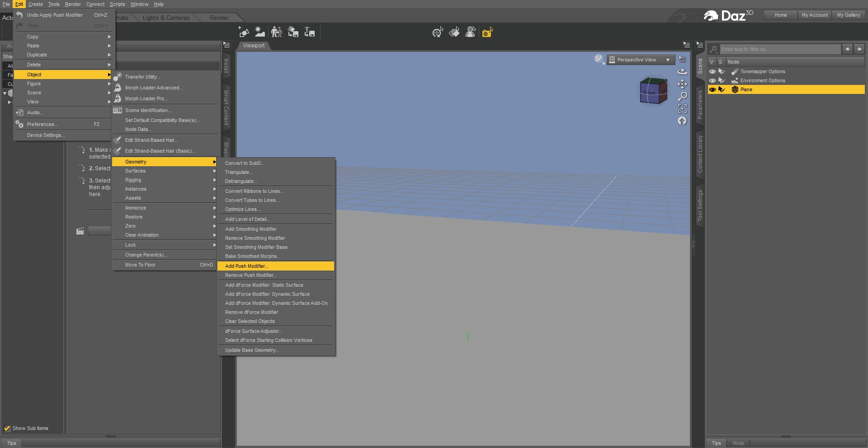The width and height of the screenshot is (868, 448).
Task: Uncheck the Show Sub Items checkbox
Action: click(7, 428)
